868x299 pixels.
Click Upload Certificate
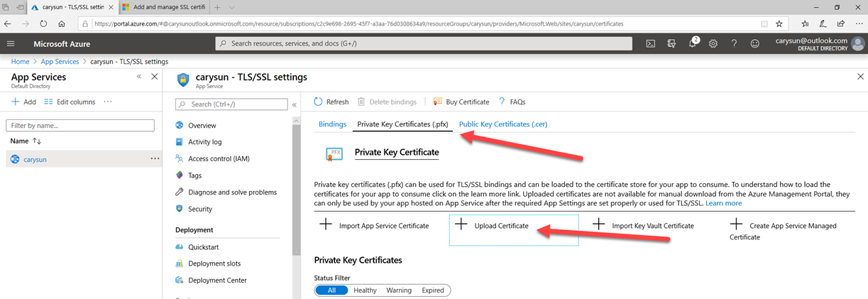[514, 229]
